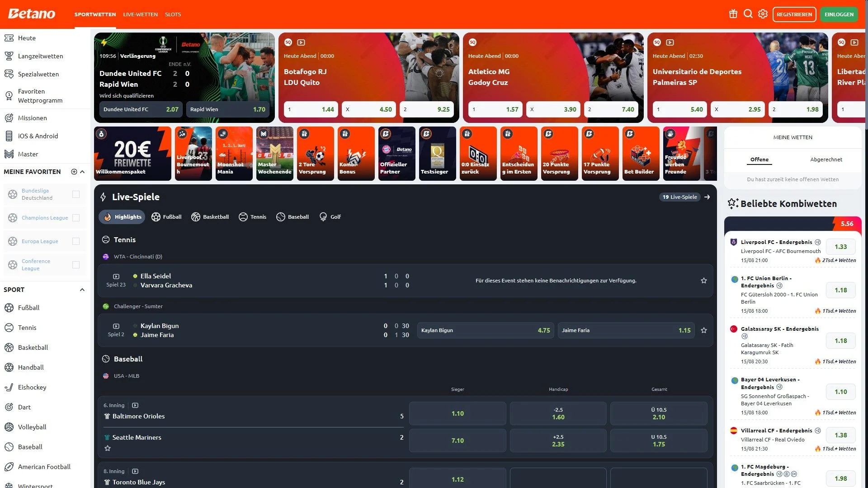
Task: Check the Bundesliga Deutschland favorite checkbox
Action: 76,194
